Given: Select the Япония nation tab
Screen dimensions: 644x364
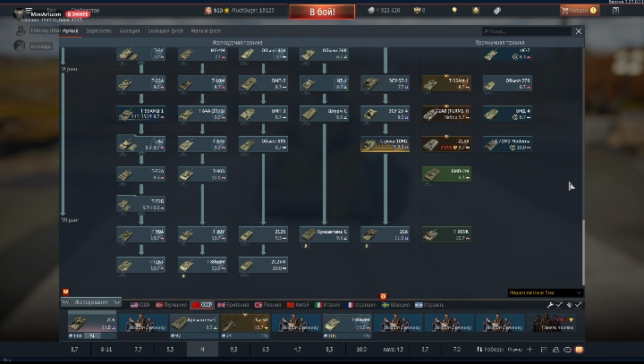Looking at the screenshot, I should [x=267, y=305].
